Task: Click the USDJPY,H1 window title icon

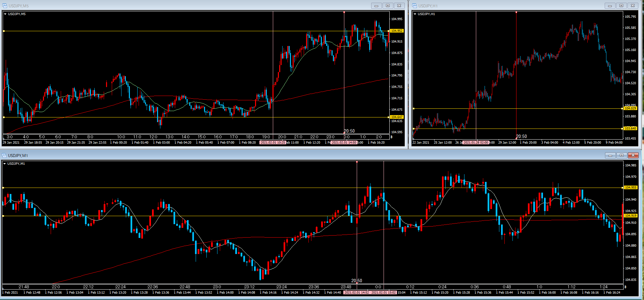Action: tap(414, 6)
